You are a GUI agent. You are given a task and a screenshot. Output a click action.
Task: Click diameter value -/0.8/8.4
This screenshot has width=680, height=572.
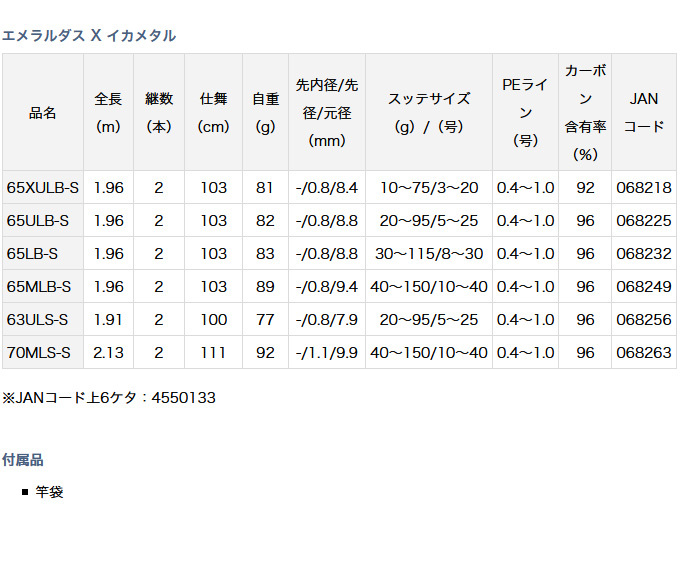(327, 188)
